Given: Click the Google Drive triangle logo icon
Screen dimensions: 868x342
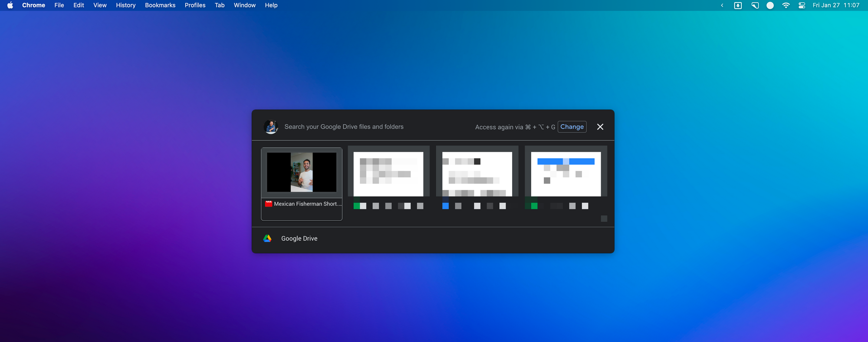Looking at the screenshot, I should pyautogui.click(x=267, y=239).
